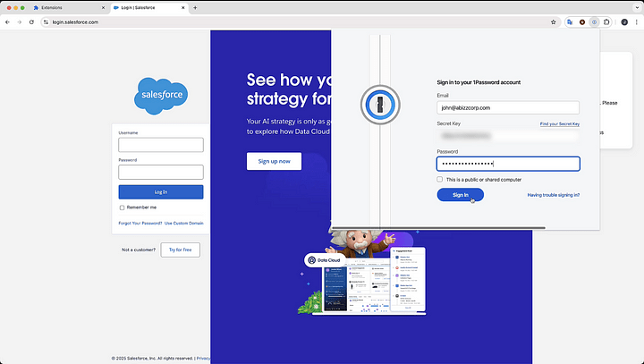The height and width of the screenshot is (364, 644).
Task: Focus the Salesforce Username field
Action: [x=161, y=145]
